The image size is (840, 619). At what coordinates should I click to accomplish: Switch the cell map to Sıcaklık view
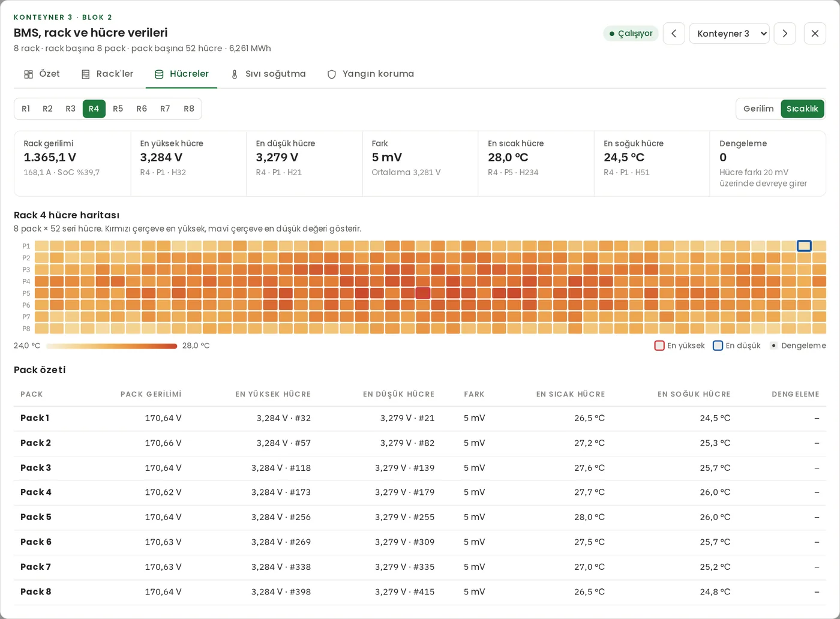click(x=802, y=109)
